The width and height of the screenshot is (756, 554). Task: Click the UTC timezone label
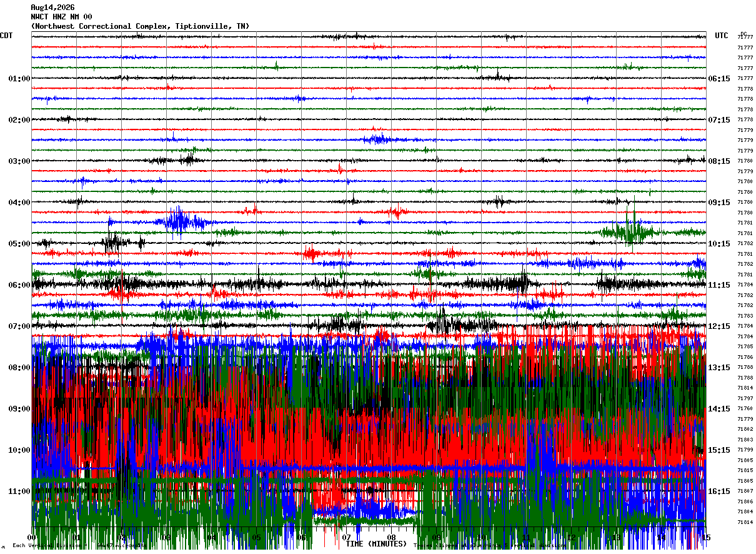tap(722, 36)
